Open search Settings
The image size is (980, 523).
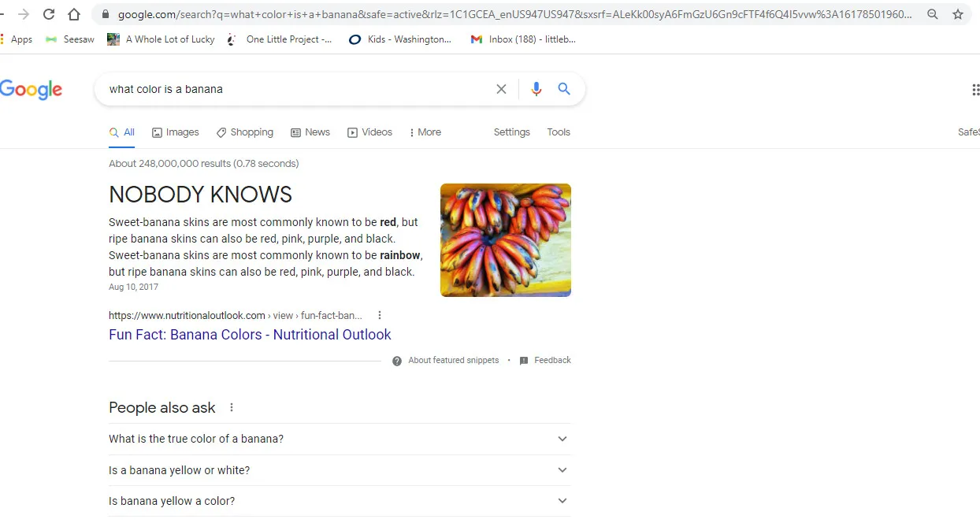(512, 132)
